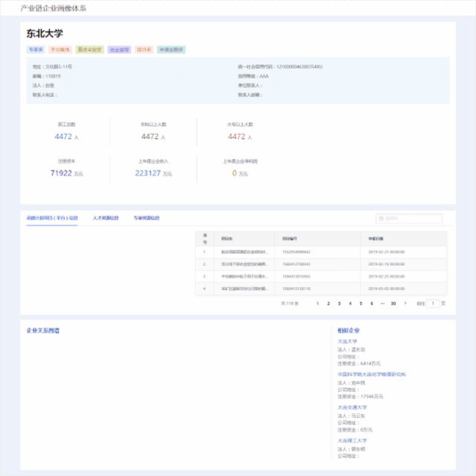
Task: Click the 申请金额多 tag
Action: [171, 49]
